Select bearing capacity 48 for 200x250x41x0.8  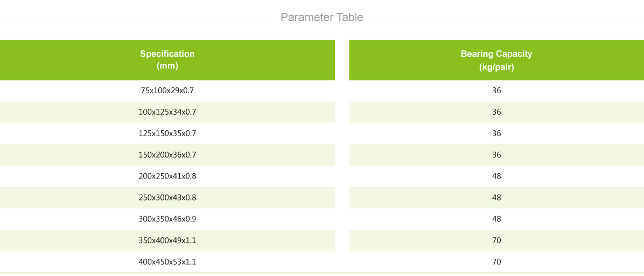tap(496, 176)
